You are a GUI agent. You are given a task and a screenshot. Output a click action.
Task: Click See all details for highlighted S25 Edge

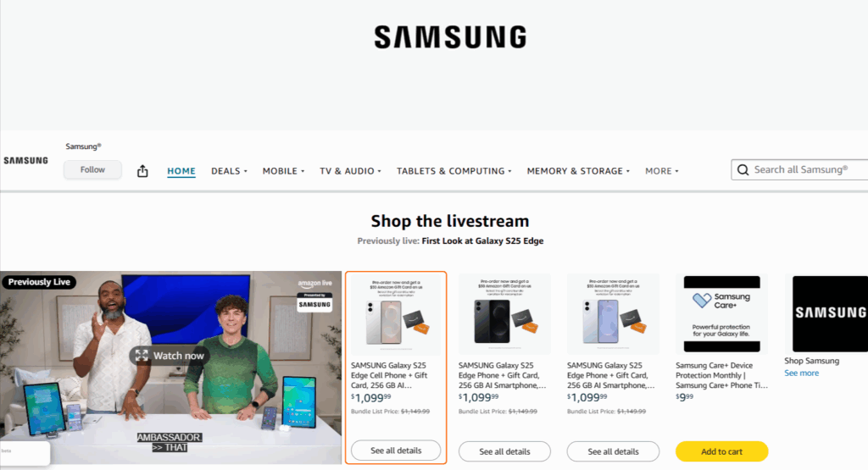click(396, 450)
